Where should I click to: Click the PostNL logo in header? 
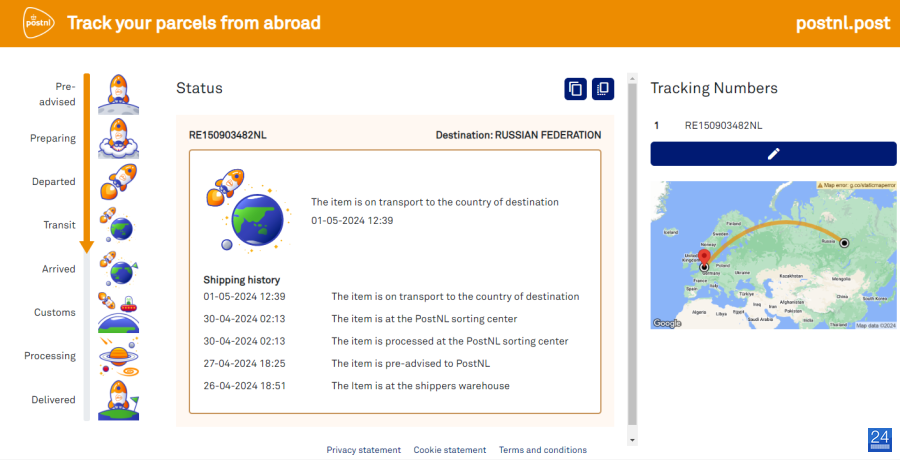coord(39,23)
